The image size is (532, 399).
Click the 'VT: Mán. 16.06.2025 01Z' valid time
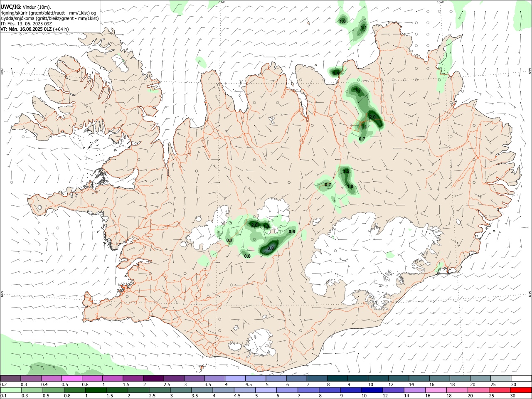(x=26, y=29)
